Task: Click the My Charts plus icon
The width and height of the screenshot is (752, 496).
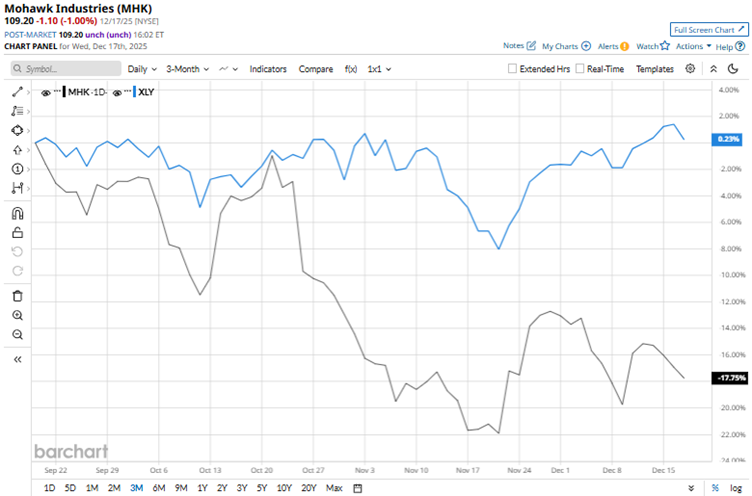Action: pyautogui.click(x=586, y=46)
